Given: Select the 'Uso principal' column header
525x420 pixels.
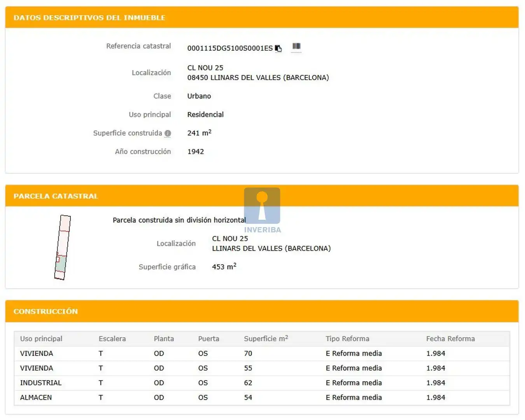Looking at the screenshot, I should click(41, 339).
